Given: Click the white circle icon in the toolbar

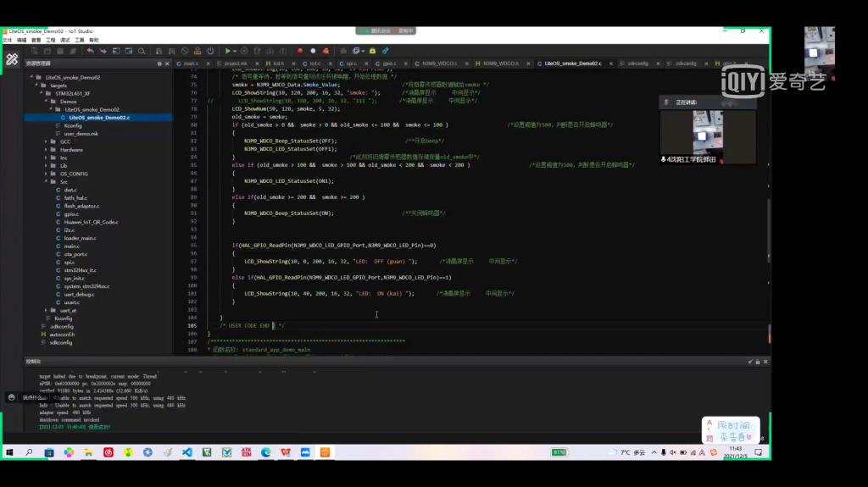Looking at the screenshot, I should click(x=313, y=51).
